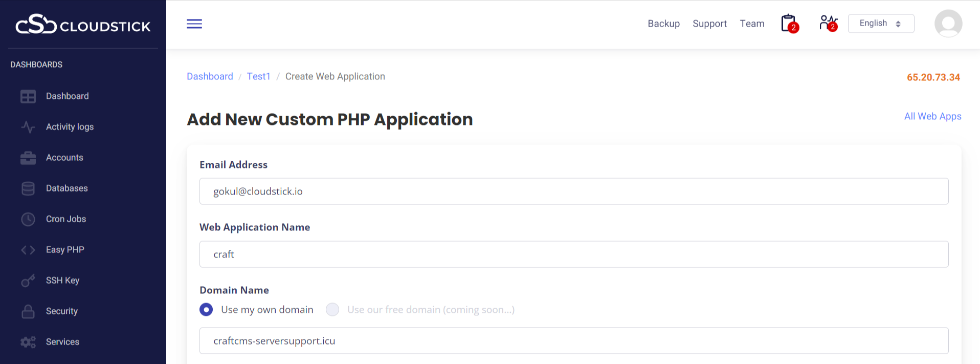Go to Test1 breadcrumb link

[258, 76]
